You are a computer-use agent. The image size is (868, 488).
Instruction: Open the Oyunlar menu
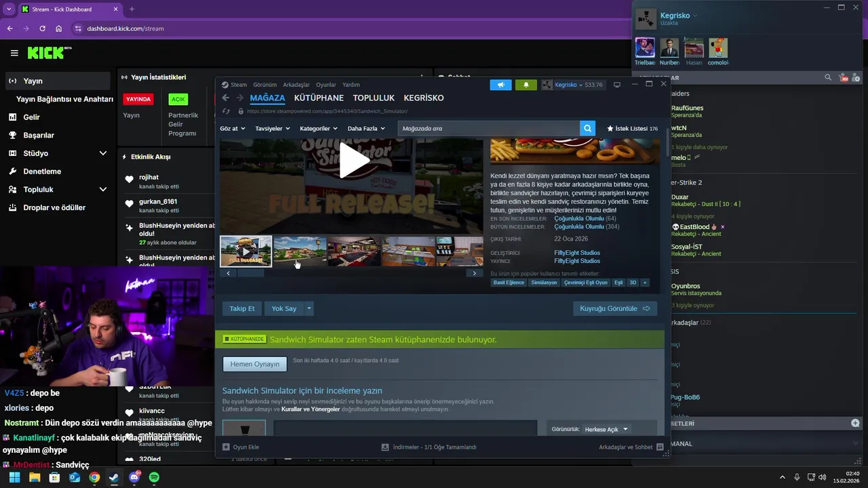click(326, 85)
